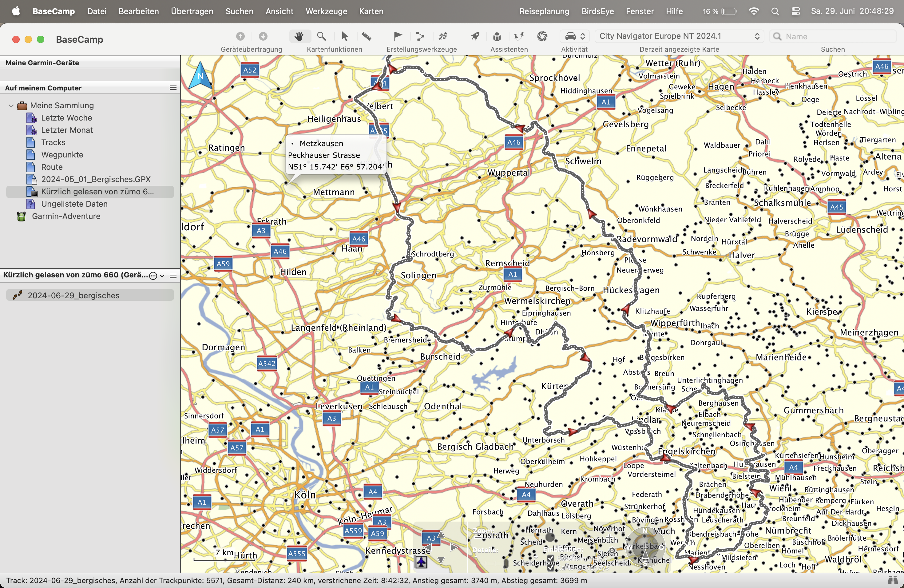Open the Hilfe menu

pos(674,11)
